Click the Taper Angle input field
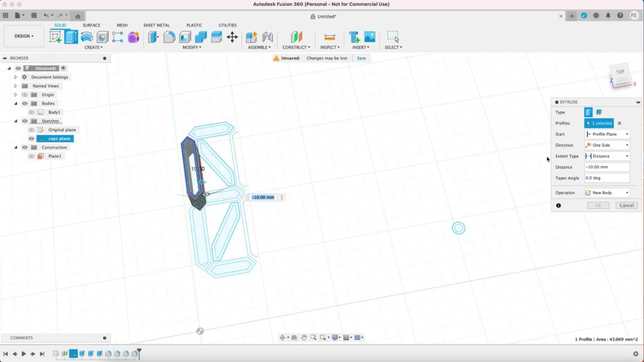Screen dimensions: 644x362 pyautogui.click(x=607, y=178)
